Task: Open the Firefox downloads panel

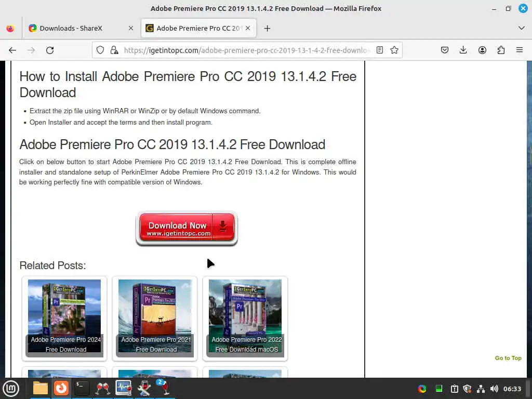Action: 463,50
